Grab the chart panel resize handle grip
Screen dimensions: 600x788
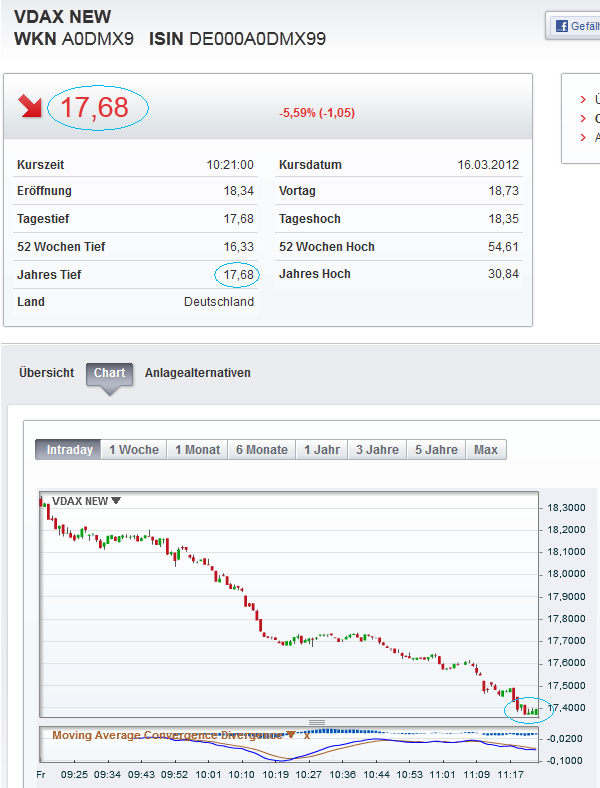pos(317,722)
